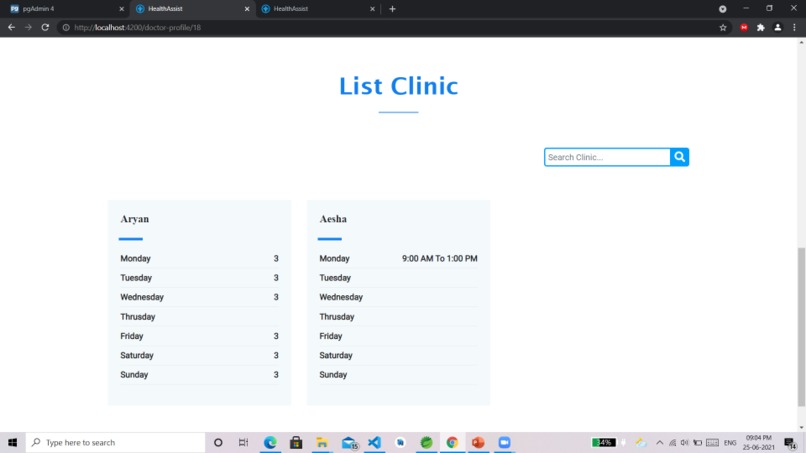Open the clock and date

759,442
